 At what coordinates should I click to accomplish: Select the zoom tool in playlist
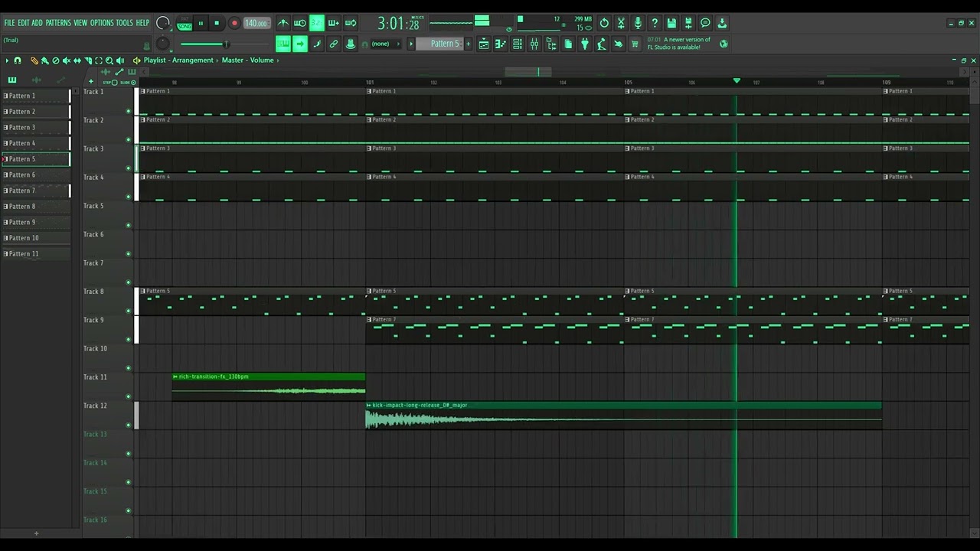(x=109, y=60)
